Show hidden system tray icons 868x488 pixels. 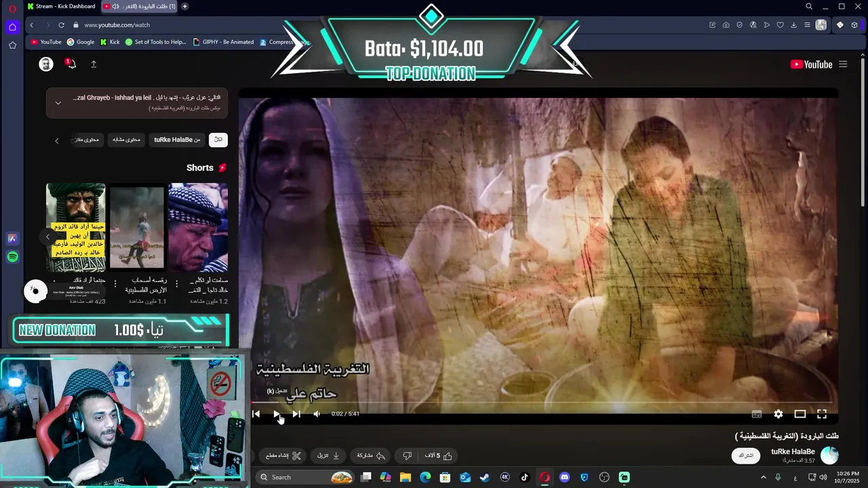point(763,477)
